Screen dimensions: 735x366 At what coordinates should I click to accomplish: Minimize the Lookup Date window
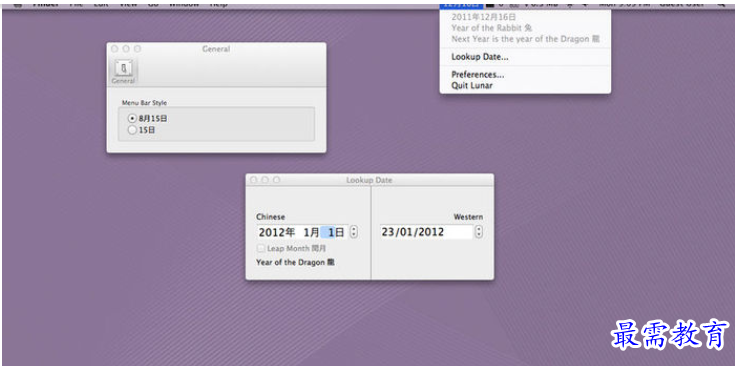tap(265, 180)
